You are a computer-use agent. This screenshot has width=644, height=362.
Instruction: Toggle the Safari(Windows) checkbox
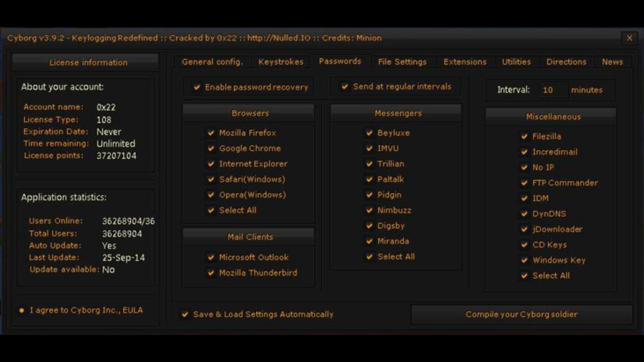(211, 179)
